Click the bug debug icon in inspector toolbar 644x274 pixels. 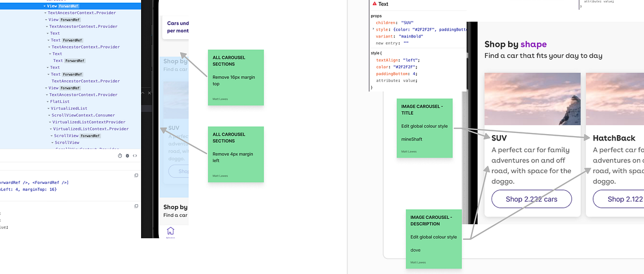pos(128,155)
